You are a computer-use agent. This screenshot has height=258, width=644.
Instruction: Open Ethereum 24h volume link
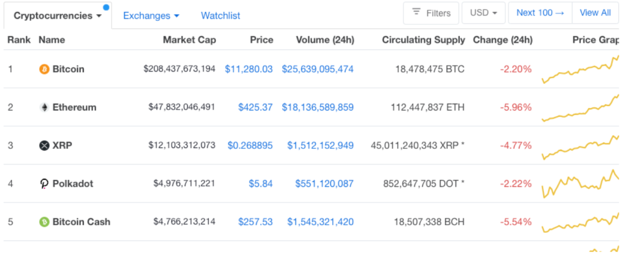pos(318,107)
